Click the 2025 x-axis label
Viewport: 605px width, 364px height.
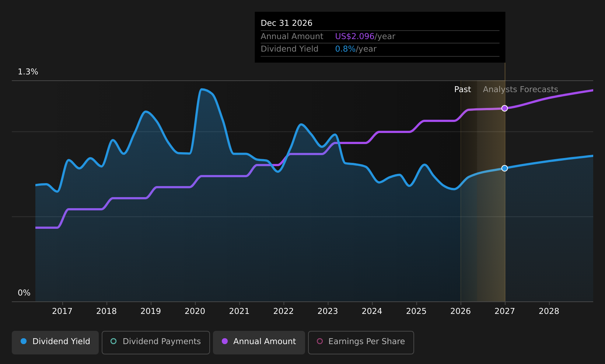(416, 311)
